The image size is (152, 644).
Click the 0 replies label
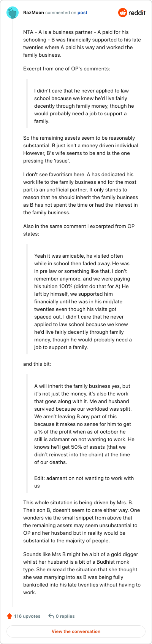(65, 616)
